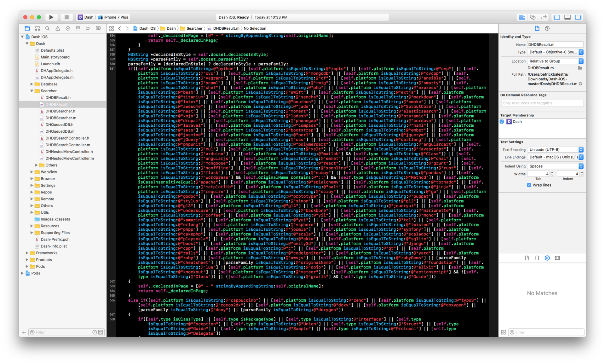This screenshot has width=605, height=364.
Task: Show the Quick Help inspector
Action: click(x=547, y=28)
